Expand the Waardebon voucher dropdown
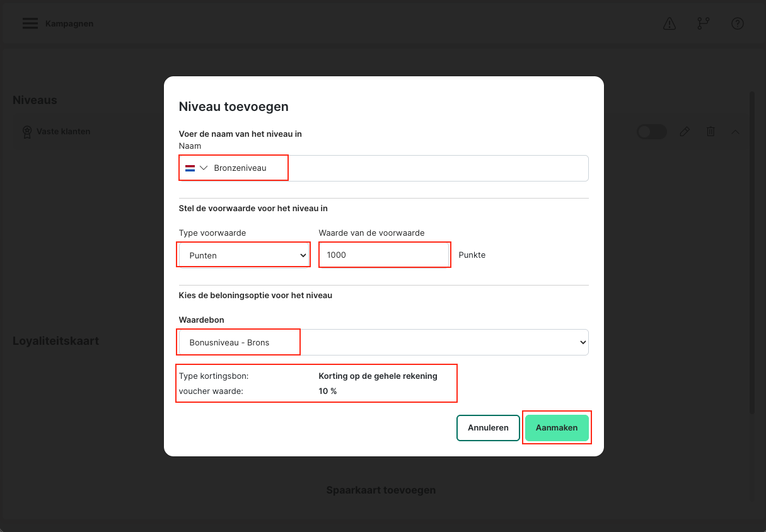766x532 pixels. click(x=383, y=342)
